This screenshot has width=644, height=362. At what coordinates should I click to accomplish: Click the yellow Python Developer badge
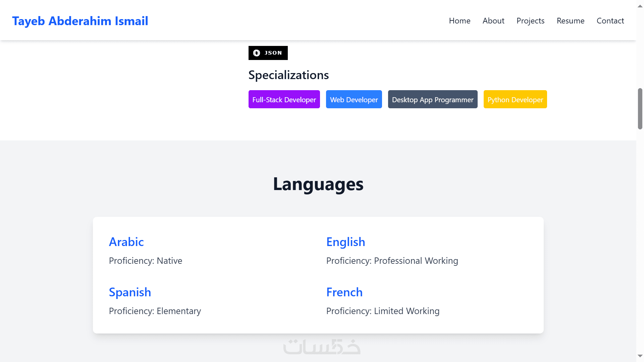[x=515, y=100]
